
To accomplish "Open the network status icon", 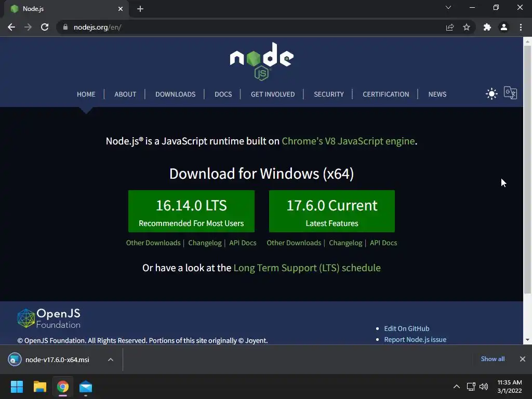I will [471, 387].
